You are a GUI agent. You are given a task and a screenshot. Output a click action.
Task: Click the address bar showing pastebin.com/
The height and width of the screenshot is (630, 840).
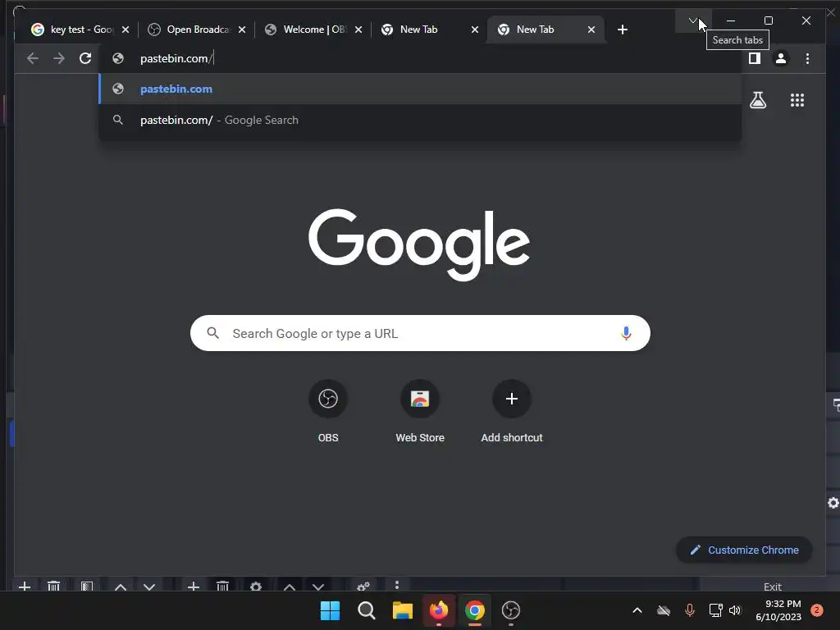tap(420, 58)
